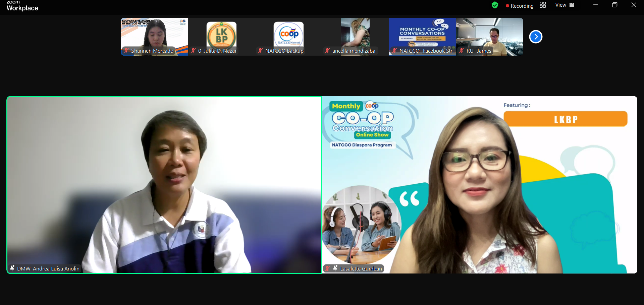Close the Zoom meeting window
Viewport: 644px width, 305px height.
point(634,5)
